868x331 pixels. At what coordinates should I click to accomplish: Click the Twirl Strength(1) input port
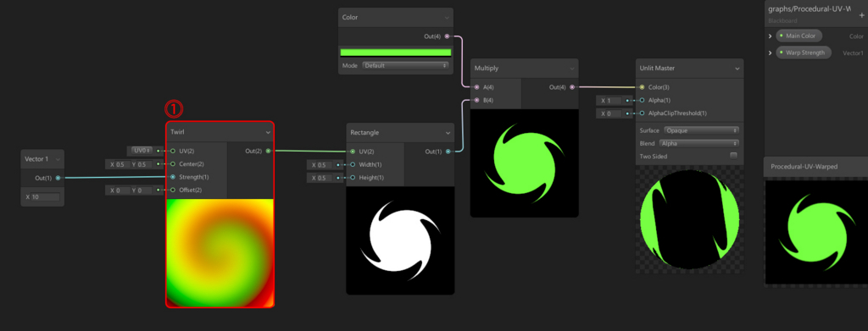point(173,177)
